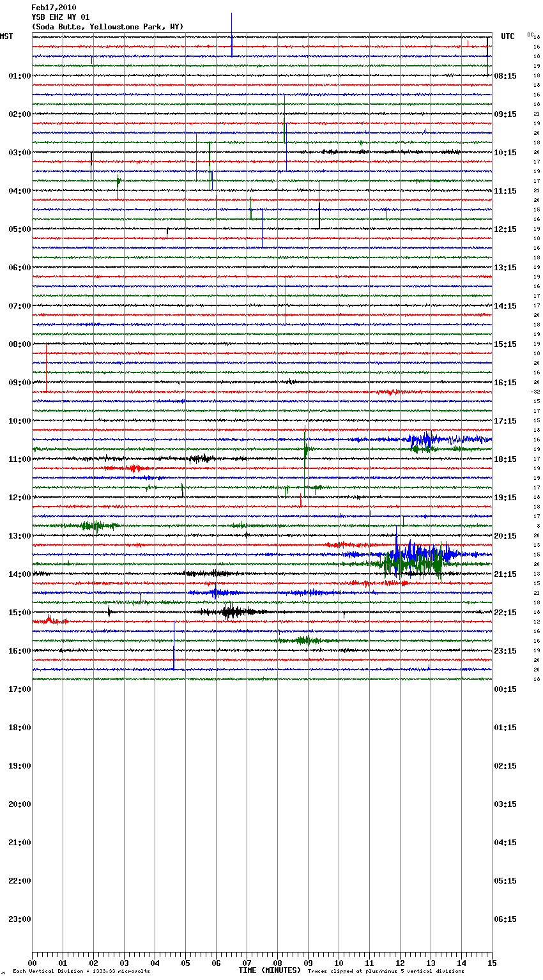Click the UTC time label "16:15"

(x=505, y=383)
